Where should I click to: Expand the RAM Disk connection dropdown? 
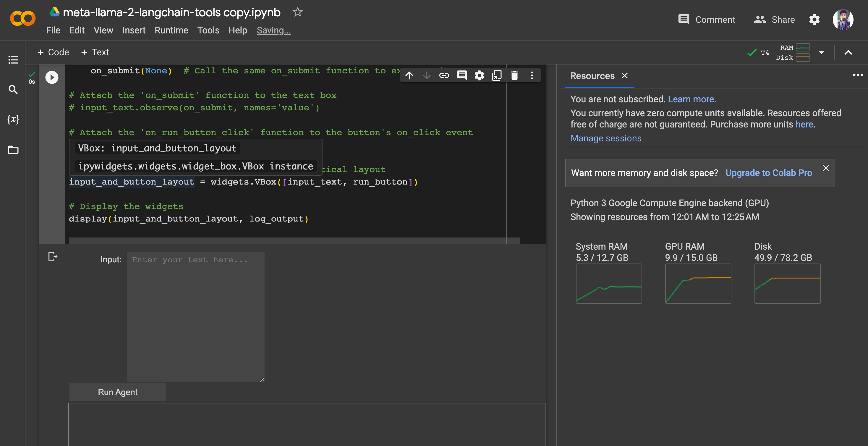(x=821, y=53)
